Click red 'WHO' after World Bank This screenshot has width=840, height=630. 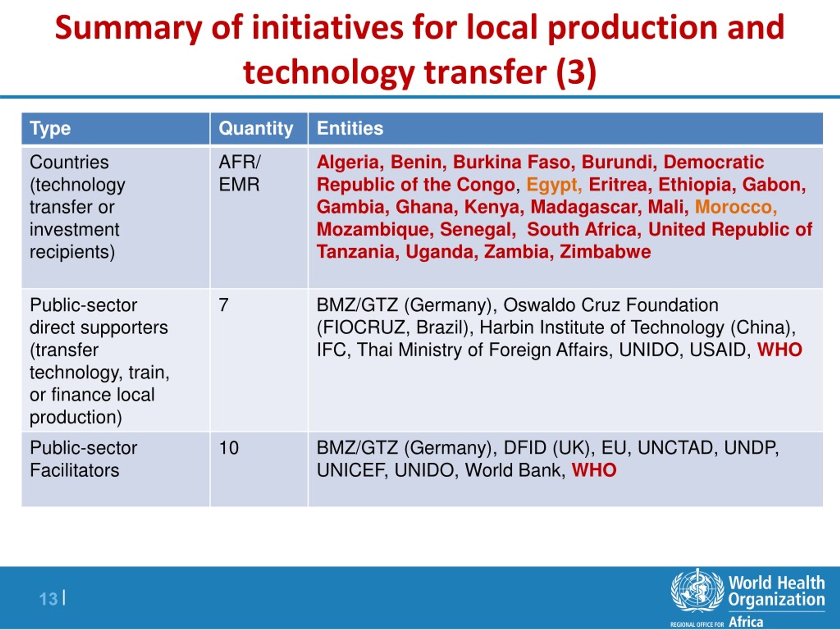594,470
